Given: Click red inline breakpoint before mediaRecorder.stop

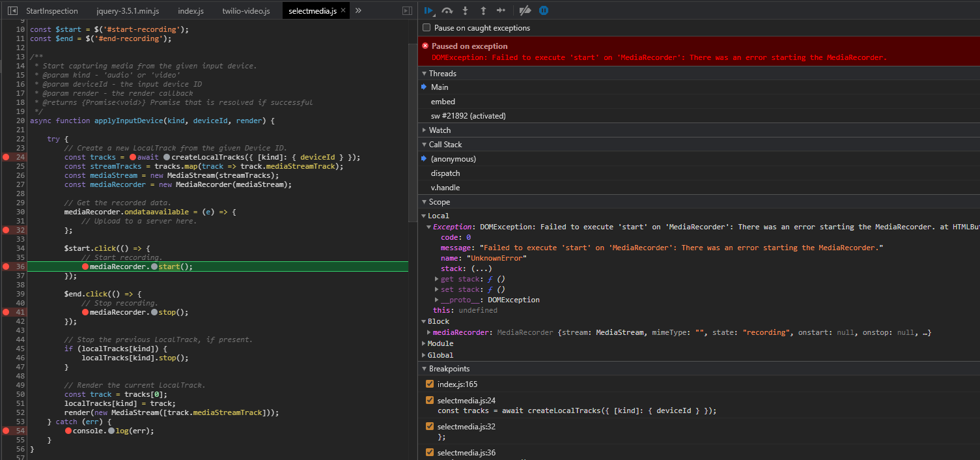Looking at the screenshot, I should [x=85, y=312].
